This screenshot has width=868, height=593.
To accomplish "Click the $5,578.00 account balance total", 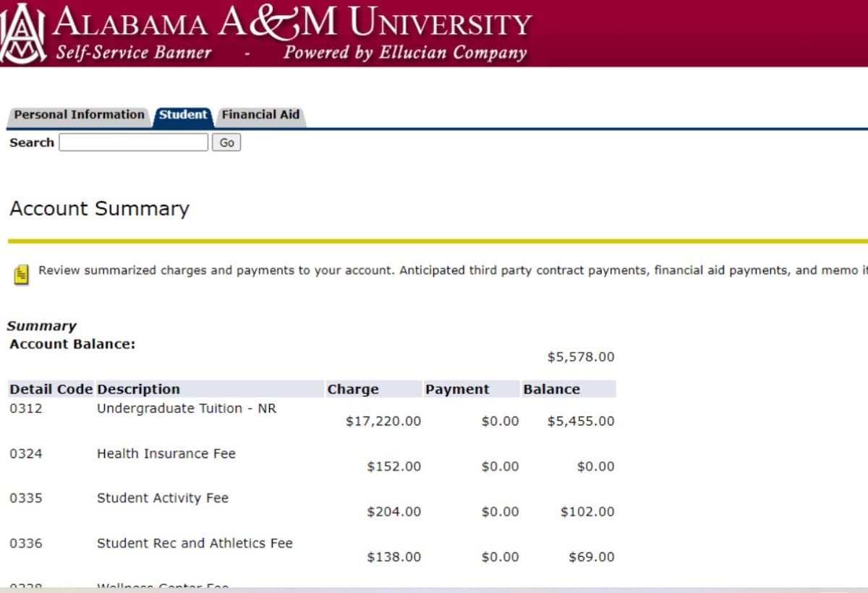I will 580,357.
